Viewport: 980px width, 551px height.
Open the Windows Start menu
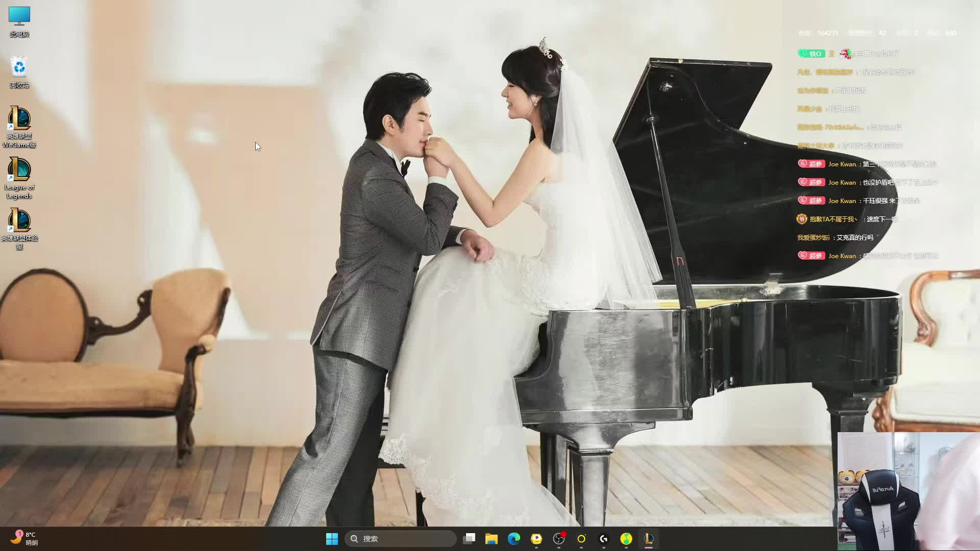pyautogui.click(x=332, y=539)
